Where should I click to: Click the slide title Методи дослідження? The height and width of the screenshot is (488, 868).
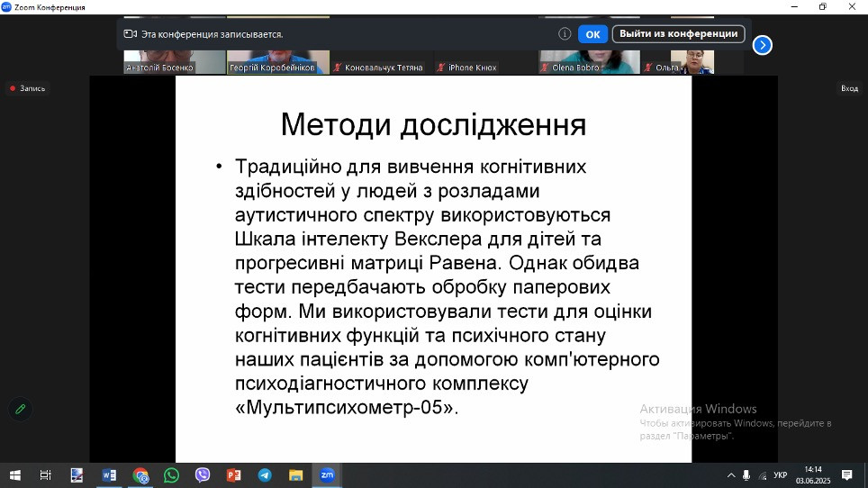[x=433, y=124]
